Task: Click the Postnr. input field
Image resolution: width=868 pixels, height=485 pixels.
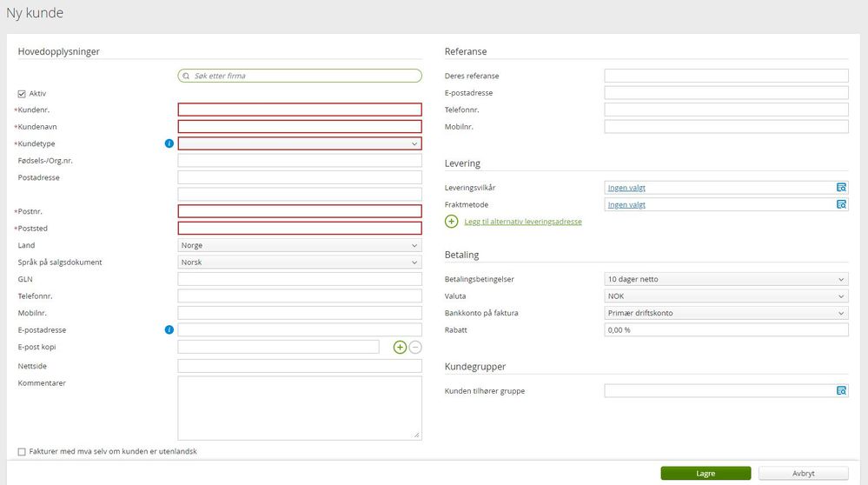Action: click(x=300, y=211)
